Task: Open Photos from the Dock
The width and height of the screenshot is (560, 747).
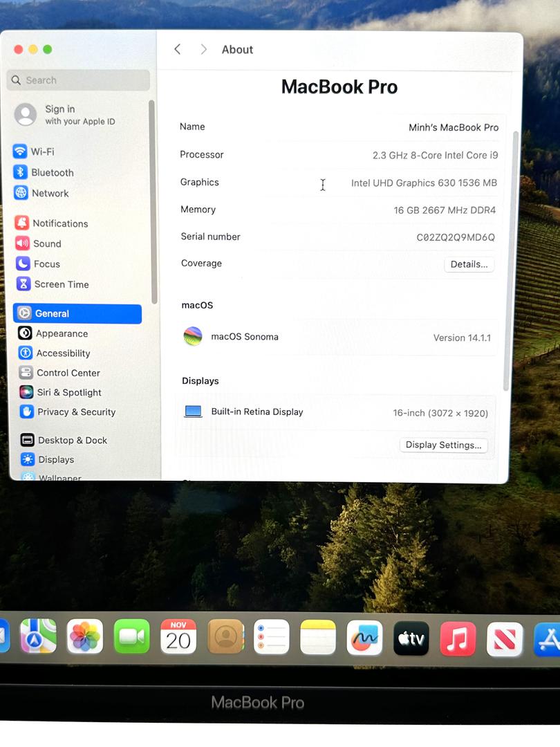Action: [85, 636]
